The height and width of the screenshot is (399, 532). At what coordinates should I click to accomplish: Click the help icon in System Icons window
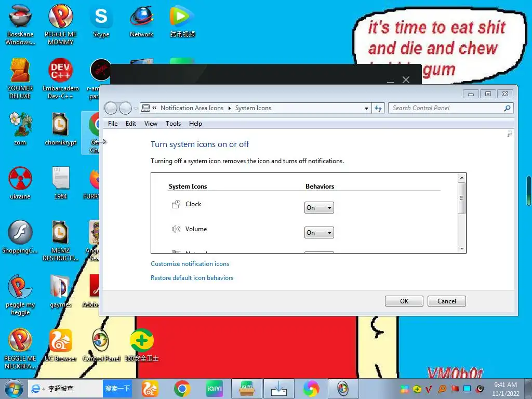click(510, 134)
